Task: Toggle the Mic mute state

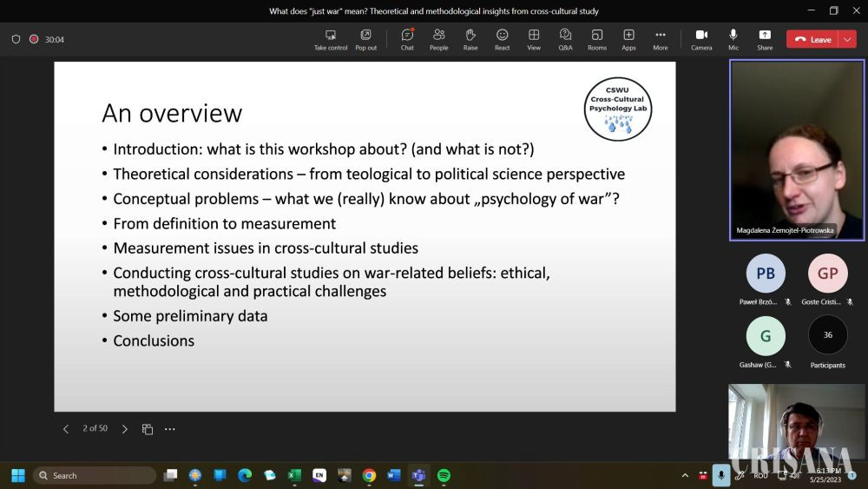Action: pos(733,39)
